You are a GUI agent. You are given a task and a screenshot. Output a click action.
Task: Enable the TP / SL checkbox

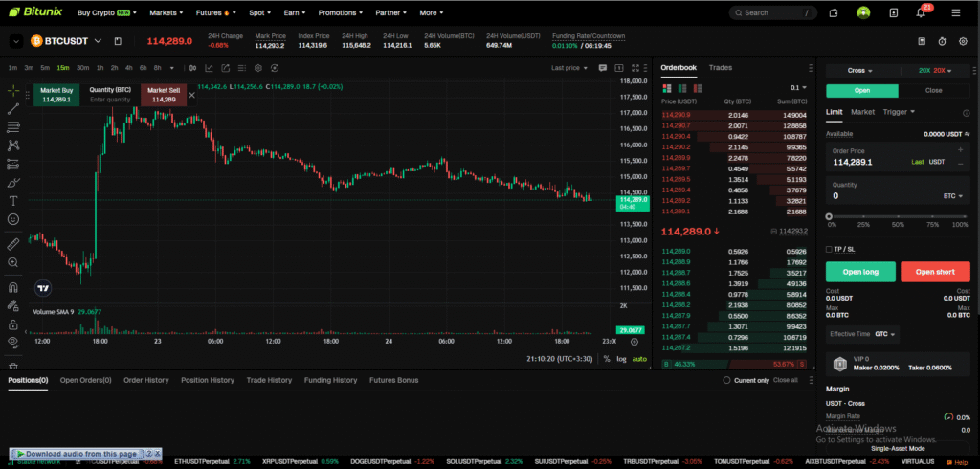pyautogui.click(x=830, y=249)
